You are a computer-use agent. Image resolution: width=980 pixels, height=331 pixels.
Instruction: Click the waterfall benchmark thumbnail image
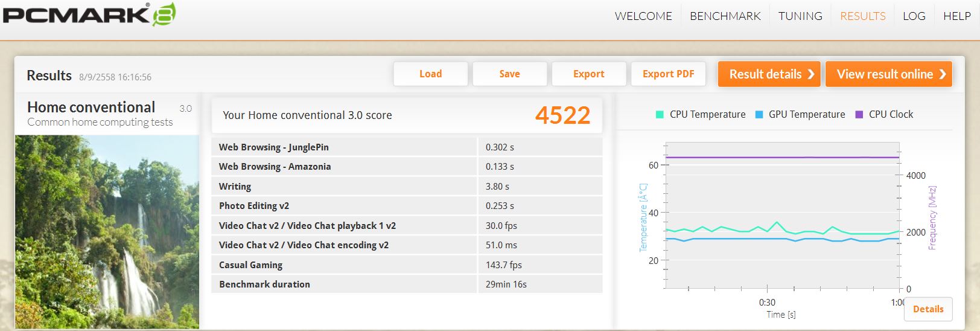click(x=107, y=232)
